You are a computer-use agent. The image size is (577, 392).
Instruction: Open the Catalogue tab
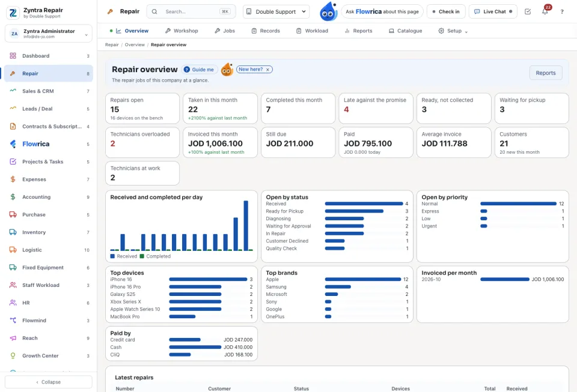point(406,31)
